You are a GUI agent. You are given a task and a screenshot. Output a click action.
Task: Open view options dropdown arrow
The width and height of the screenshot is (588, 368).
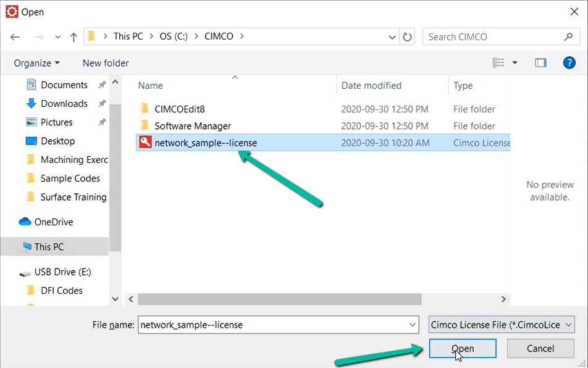pos(515,62)
